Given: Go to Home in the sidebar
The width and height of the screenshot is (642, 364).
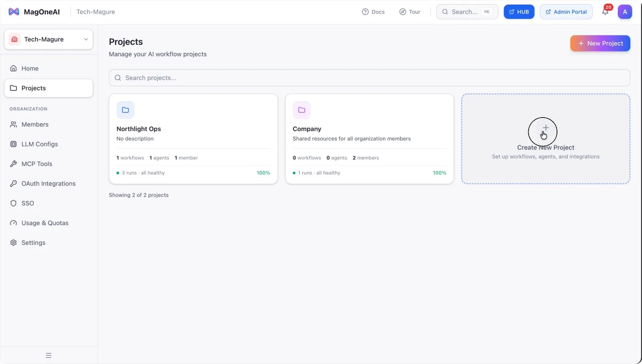Looking at the screenshot, I should point(49,68).
